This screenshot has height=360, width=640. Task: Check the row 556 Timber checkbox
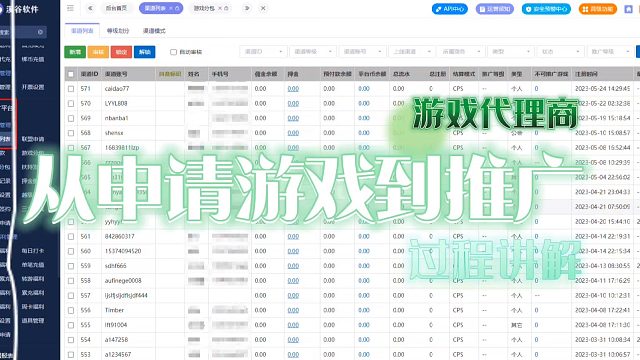click(x=71, y=311)
